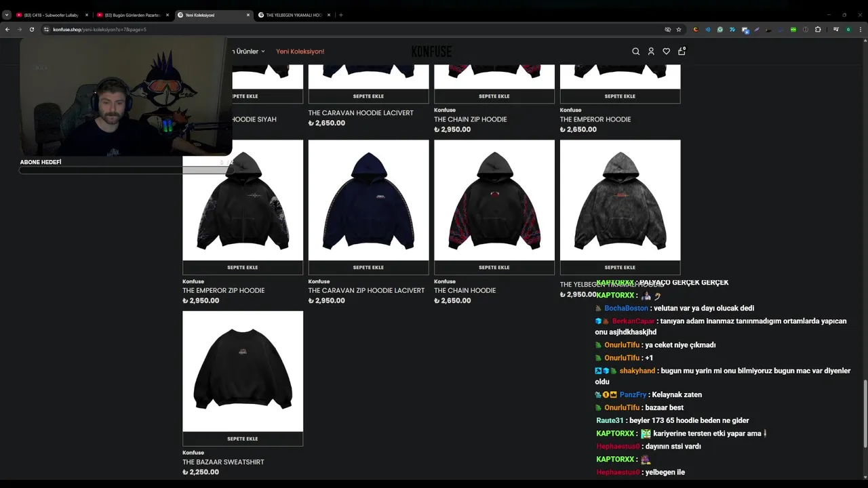Open THE CARAVAN ZIP HOODIE LACIVERT title
The width and height of the screenshot is (868, 488).
(x=366, y=291)
